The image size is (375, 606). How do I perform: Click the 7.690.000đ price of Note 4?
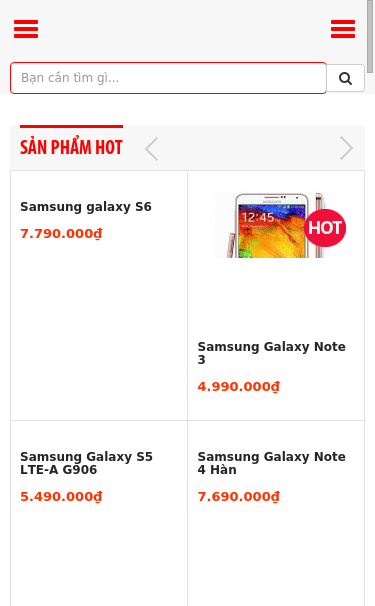pyautogui.click(x=239, y=497)
